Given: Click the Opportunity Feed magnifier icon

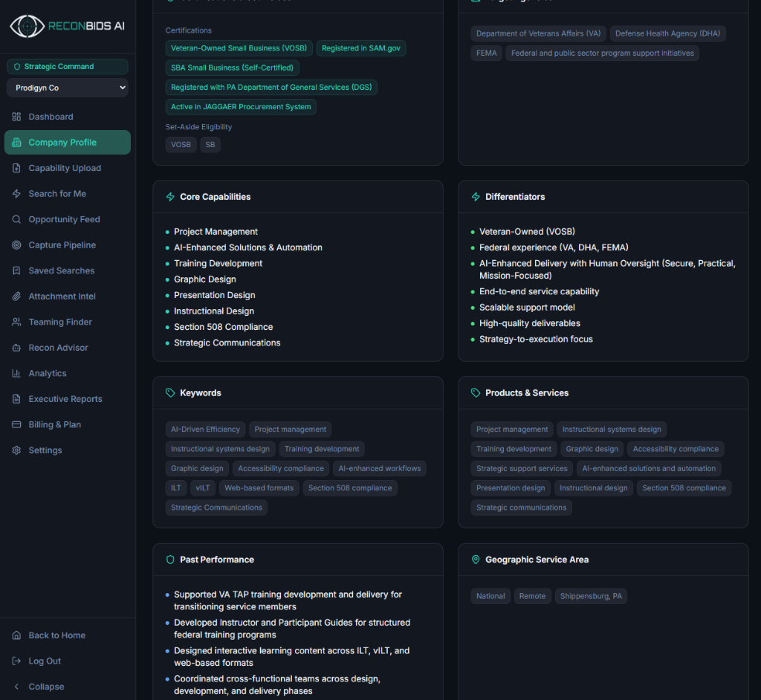Looking at the screenshot, I should pos(16,219).
